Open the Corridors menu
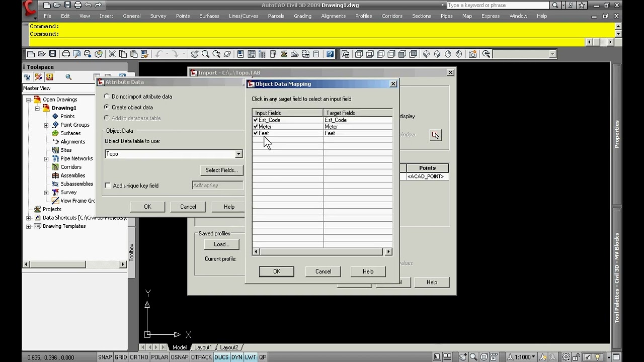The width and height of the screenshot is (644, 362). (392, 16)
